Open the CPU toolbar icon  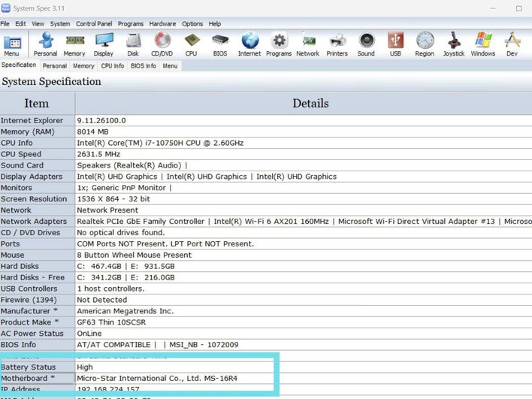(192, 44)
